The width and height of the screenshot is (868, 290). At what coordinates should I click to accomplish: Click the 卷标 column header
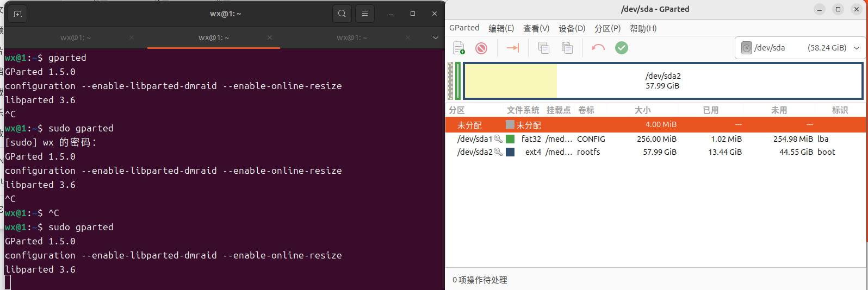pos(586,110)
